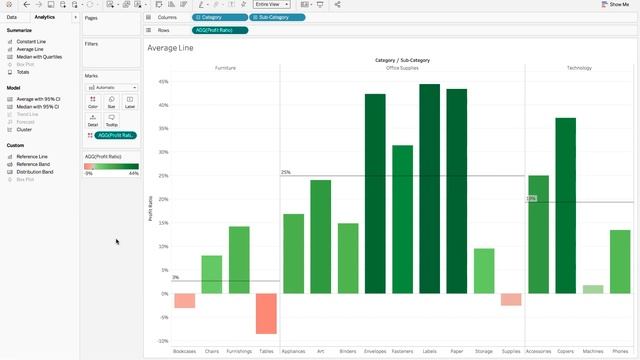Clear the sheet with toolbar icon
The width and height of the screenshot is (640, 360).
[x=138, y=4]
